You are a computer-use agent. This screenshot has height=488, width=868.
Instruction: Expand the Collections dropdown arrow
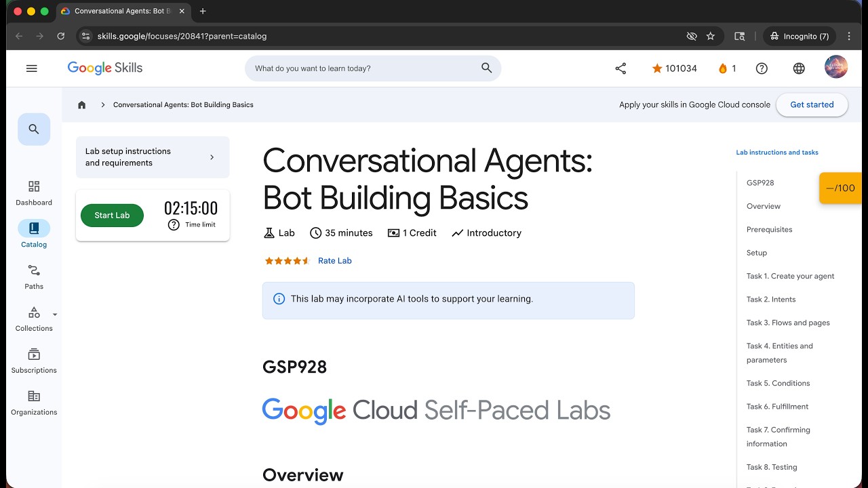(x=55, y=314)
